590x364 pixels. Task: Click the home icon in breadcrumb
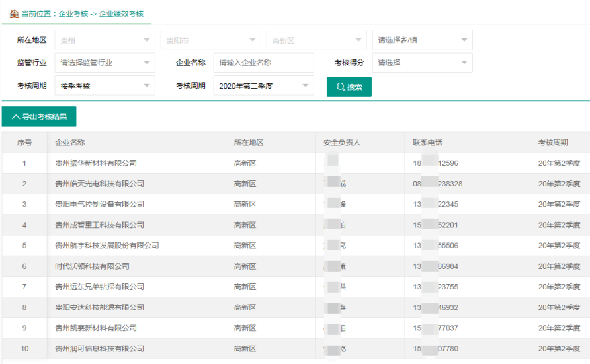pos(14,13)
